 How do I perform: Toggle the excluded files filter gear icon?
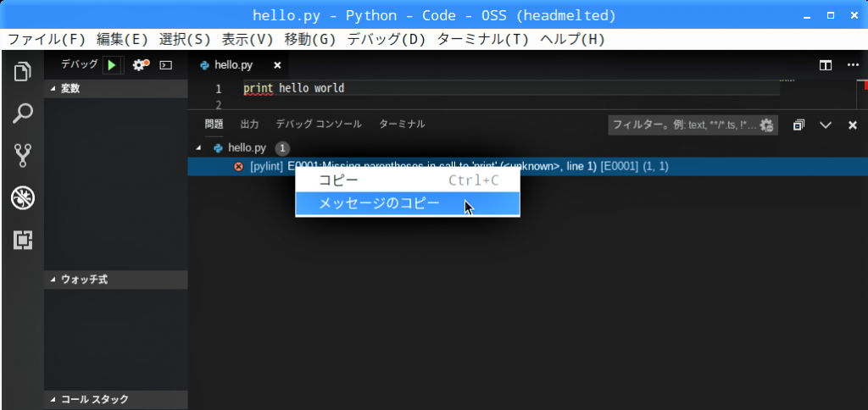coord(766,125)
